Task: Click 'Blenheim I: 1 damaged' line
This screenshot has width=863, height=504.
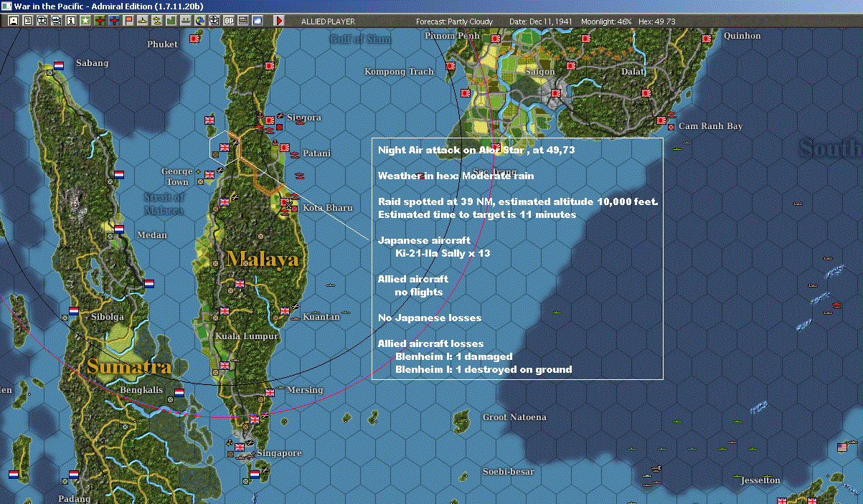Action: (x=454, y=356)
